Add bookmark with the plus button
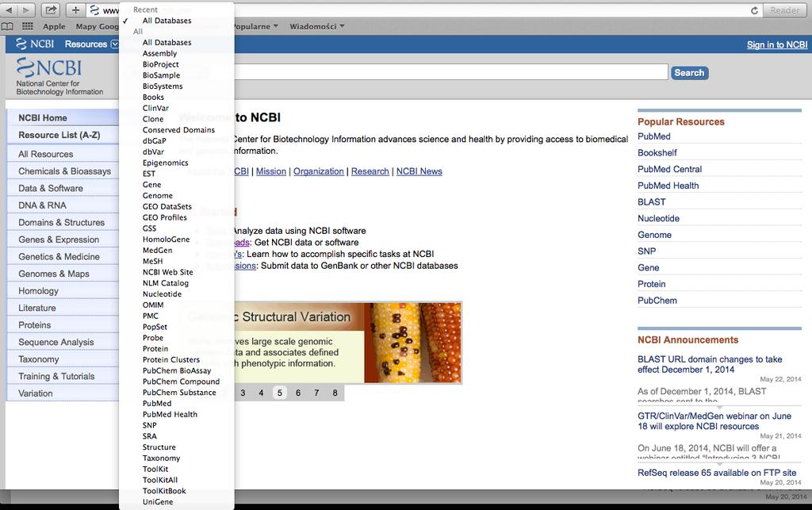 pos(75,10)
